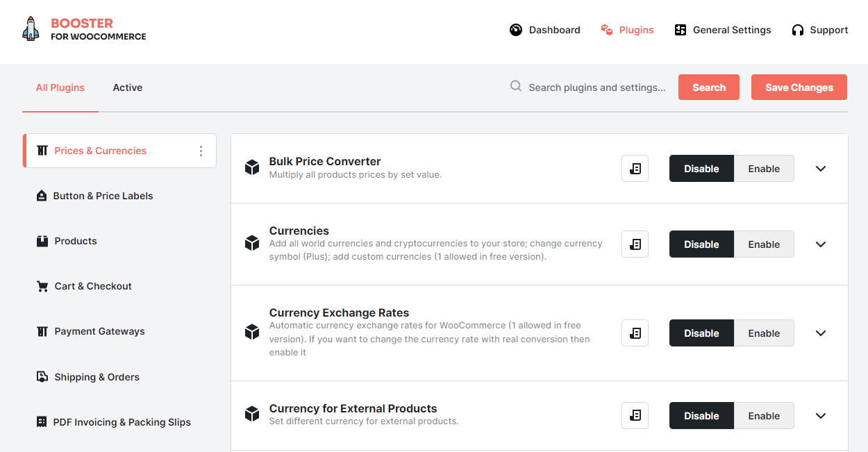Click the documentation icon beside Bulk Price Converter
The width and height of the screenshot is (868, 452).
(x=635, y=168)
